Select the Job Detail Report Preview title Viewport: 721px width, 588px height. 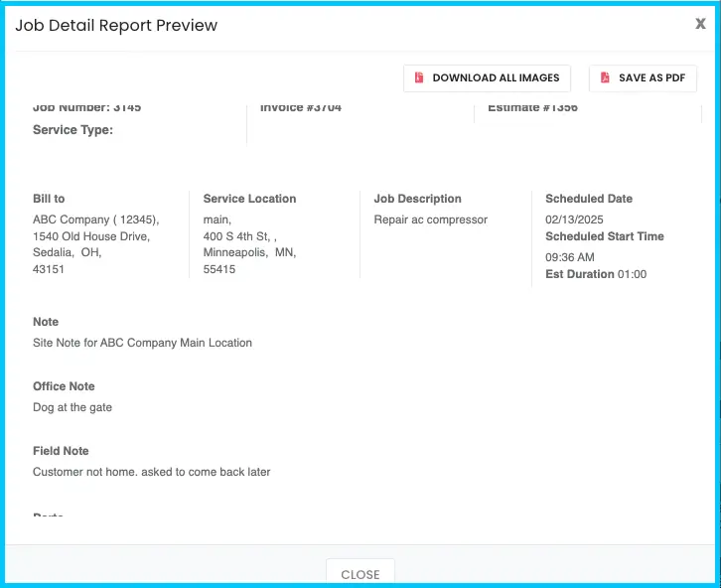(x=116, y=25)
